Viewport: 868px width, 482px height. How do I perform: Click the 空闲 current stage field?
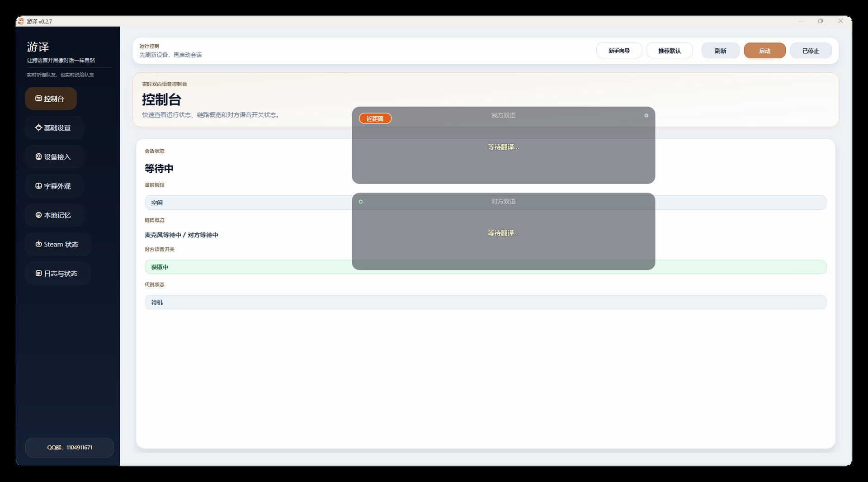point(486,203)
